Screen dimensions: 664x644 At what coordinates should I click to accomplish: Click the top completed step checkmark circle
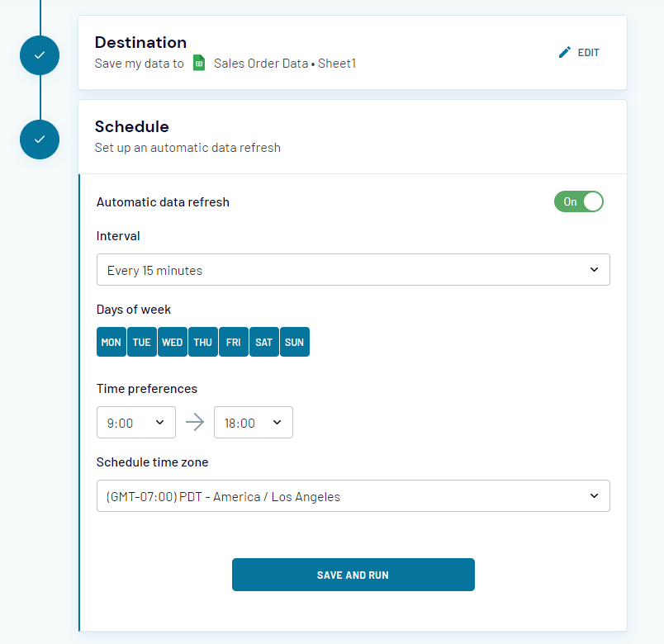(x=39, y=55)
